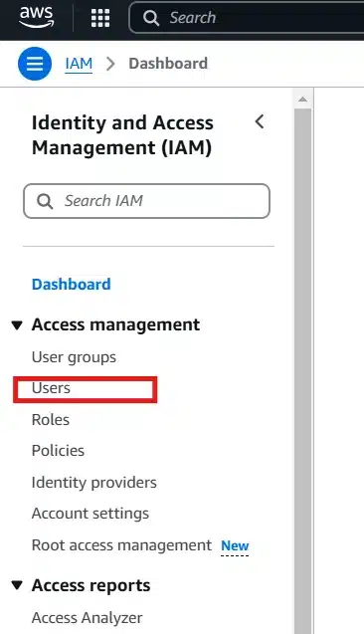Collapse the Access reports section
The width and height of the screenshot is (364, 634).
click(x=17, y=585)
